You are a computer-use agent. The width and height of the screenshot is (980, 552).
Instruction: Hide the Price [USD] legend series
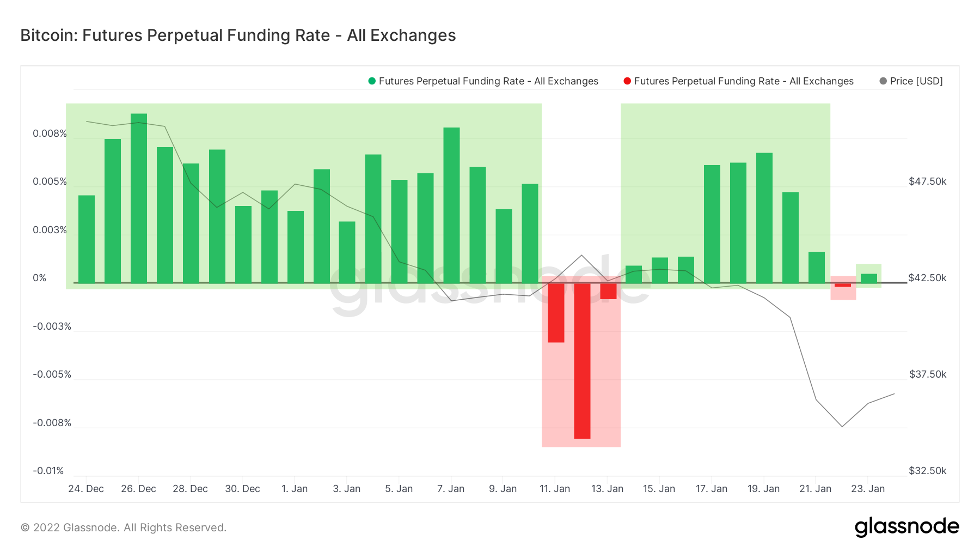[x=916, y=81]
